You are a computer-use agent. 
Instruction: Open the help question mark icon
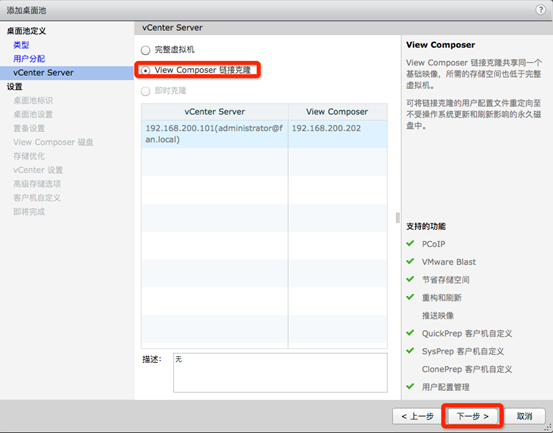pos(540,10)
